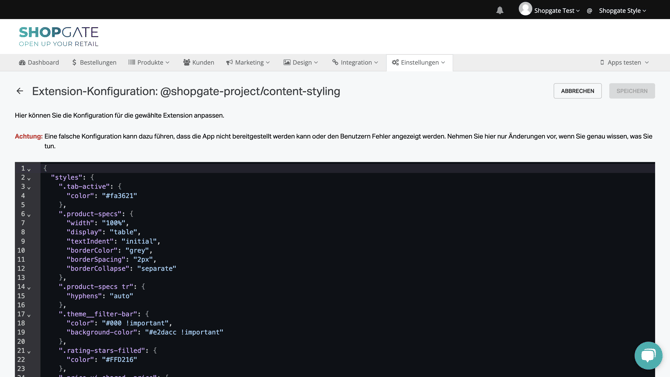Click the Shopgate logo
The image size is (670, 377).
pos(59,36)
